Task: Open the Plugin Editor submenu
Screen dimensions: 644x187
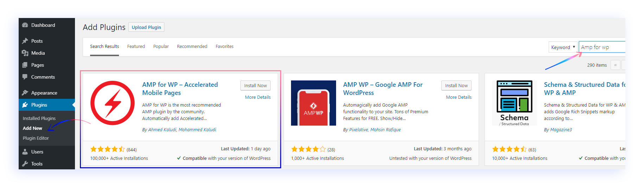Action: 36,138
